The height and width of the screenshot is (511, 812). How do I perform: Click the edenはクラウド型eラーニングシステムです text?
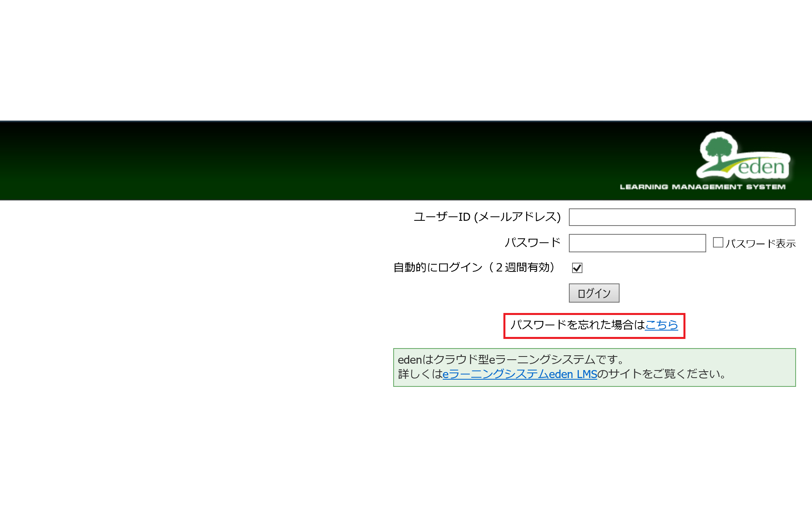point(511,360)
